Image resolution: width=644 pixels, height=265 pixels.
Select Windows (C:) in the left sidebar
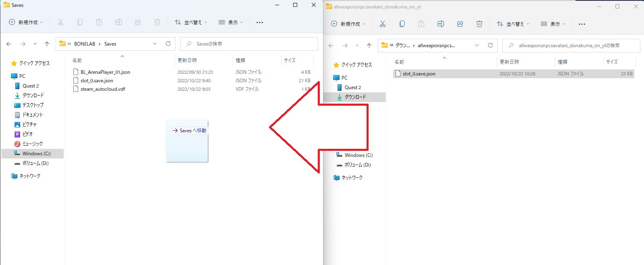[36, 154]
